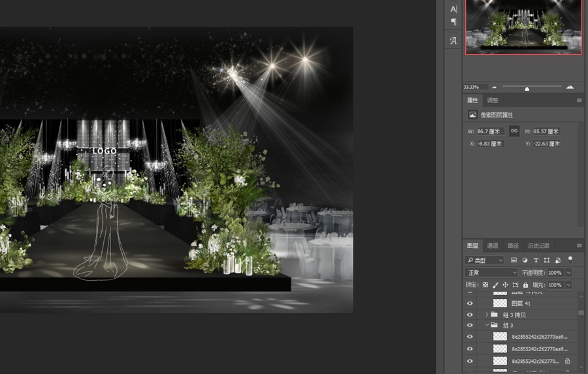Filter layers by smart objects icon
The height and width of the screenshot is (374, 588).
click(x=558, y=260)
